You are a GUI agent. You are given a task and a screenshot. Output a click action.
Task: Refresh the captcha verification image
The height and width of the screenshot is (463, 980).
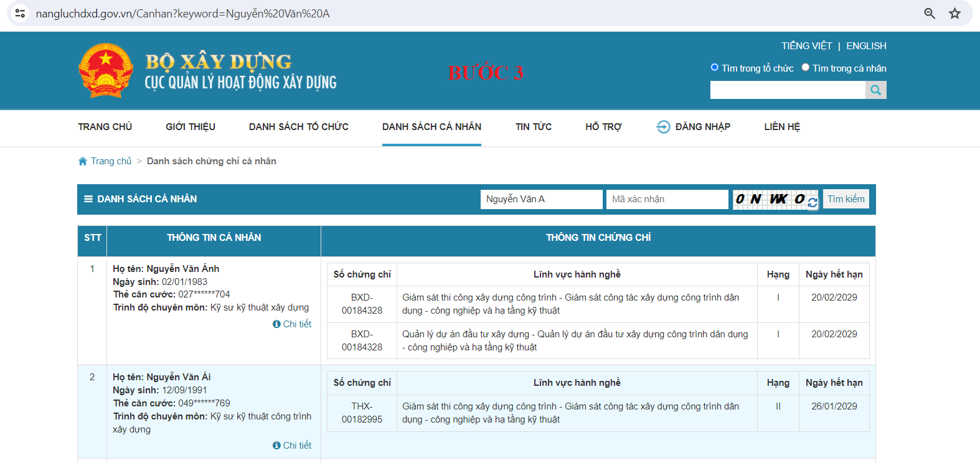coord(813,202)
